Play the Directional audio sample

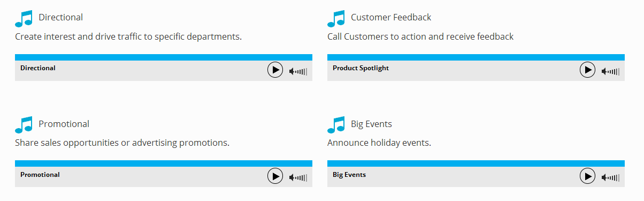[x=275, y=70]
